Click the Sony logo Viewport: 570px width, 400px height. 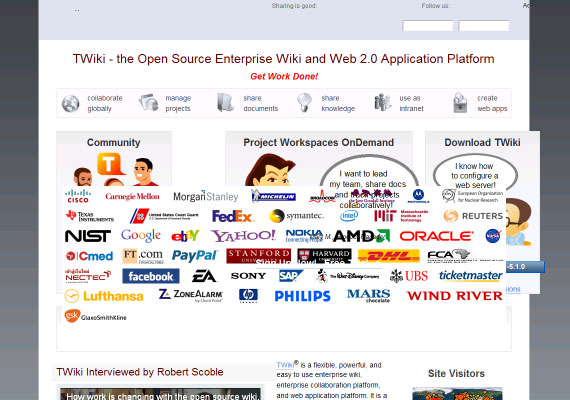pos(248,276)
